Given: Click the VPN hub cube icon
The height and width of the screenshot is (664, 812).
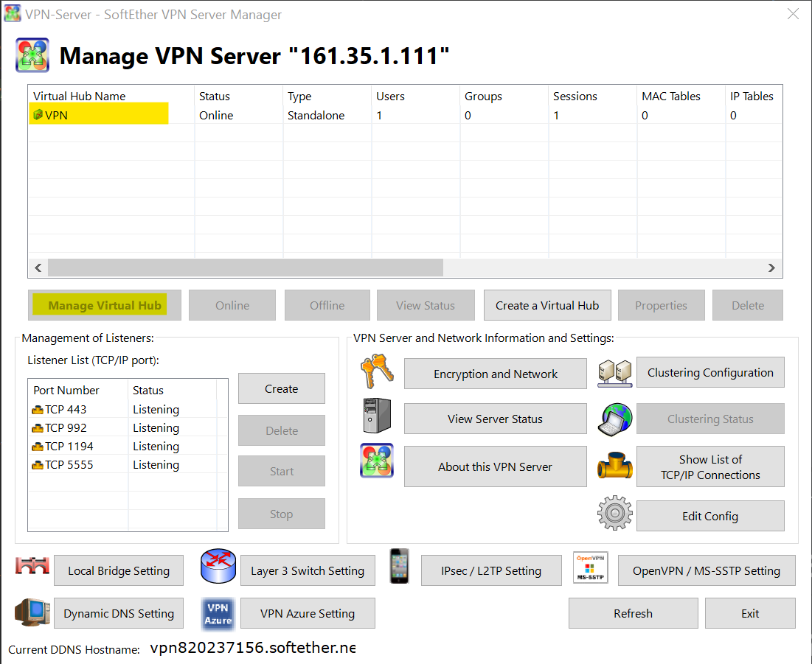Looking at the screenshot, I should (x=38, y=115).
